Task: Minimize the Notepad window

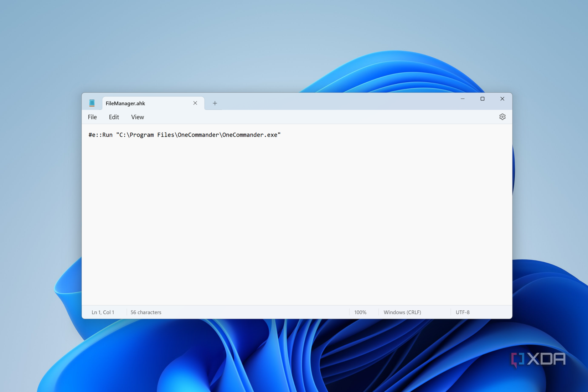Action: [x=463, y=99]
